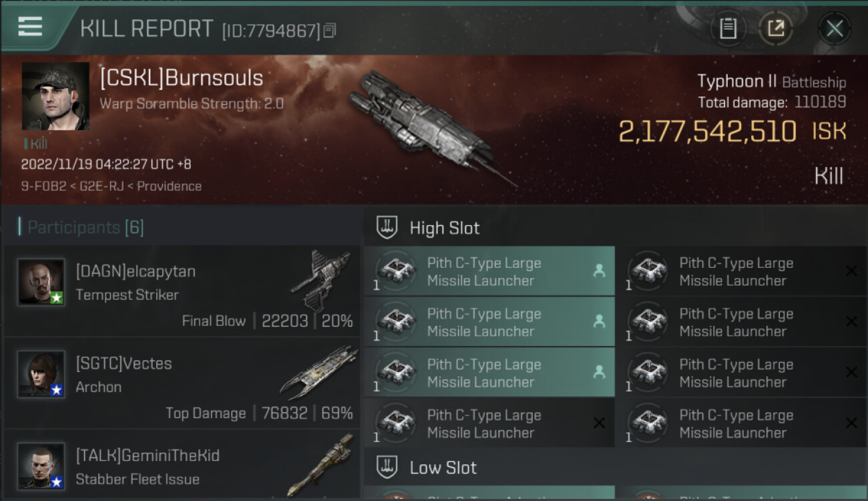868x501 pixels.
Task: Click Burnsouls pilot portrait
Action: pos(55,96)
